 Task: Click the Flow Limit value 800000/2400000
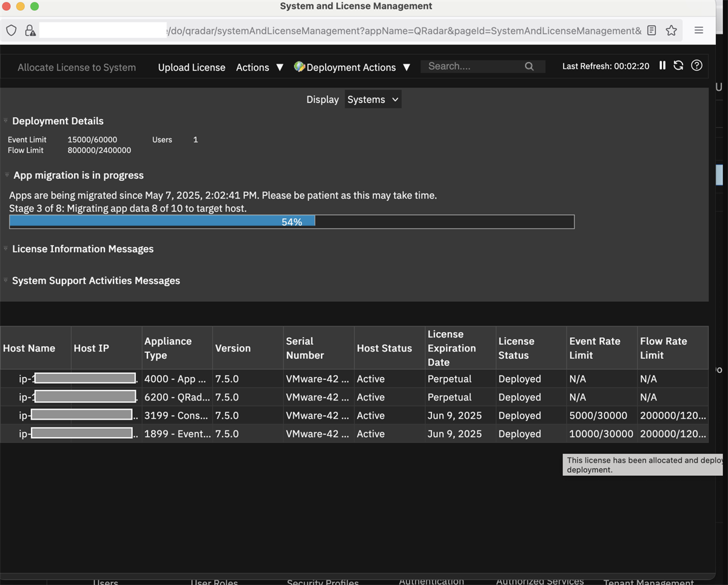click(99, 150)
